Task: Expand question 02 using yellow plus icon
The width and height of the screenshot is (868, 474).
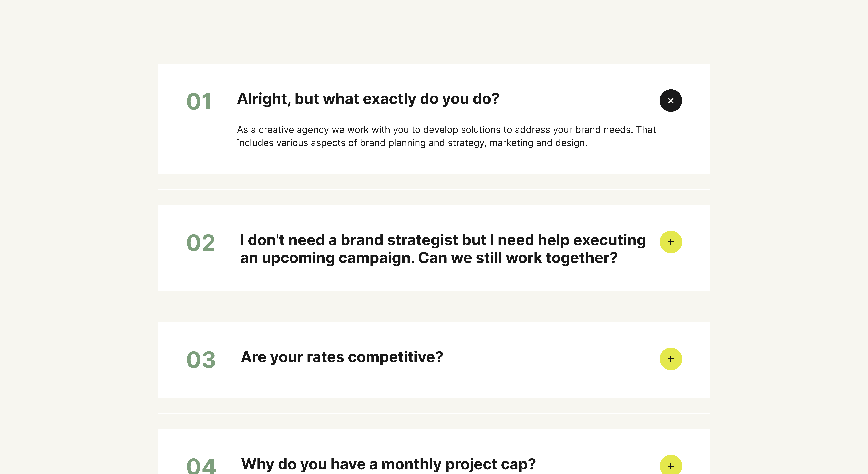Action: (671, 242)
